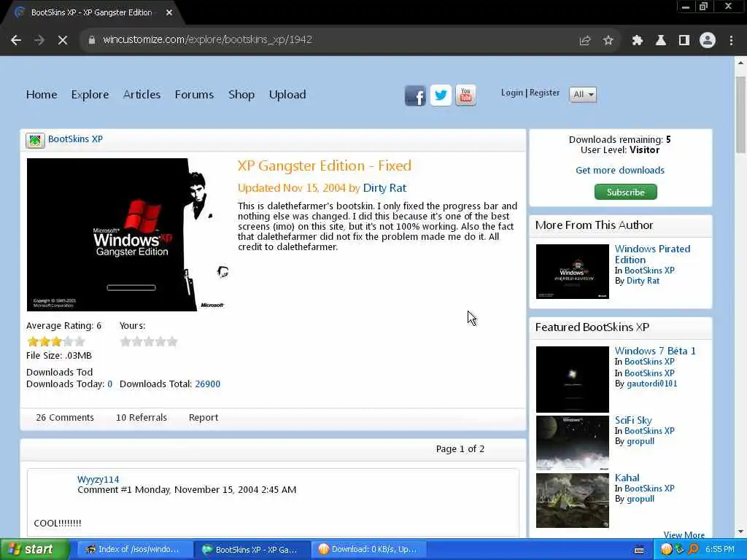
Task: Open the Chrome Labs flask icon
Action: click(661, 41)
